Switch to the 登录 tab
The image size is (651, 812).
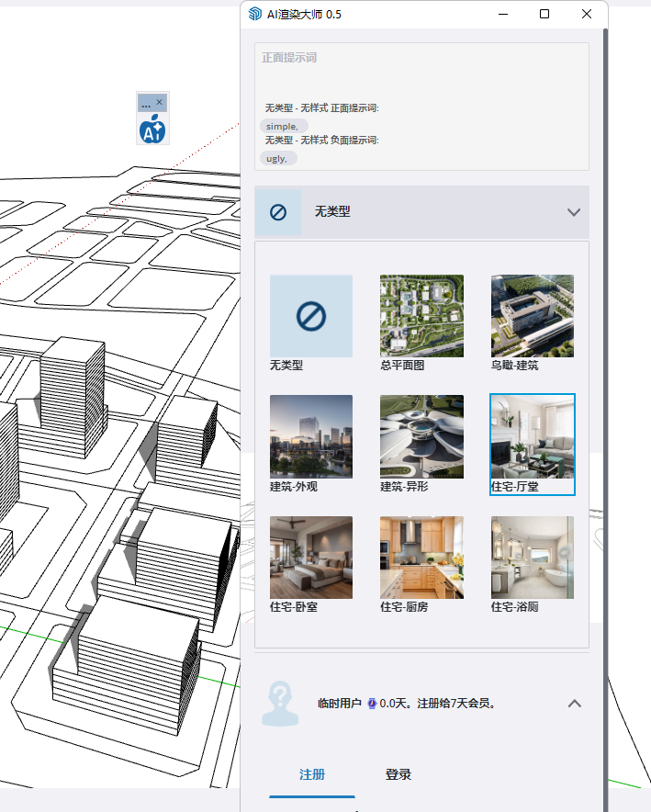(398, 774)
